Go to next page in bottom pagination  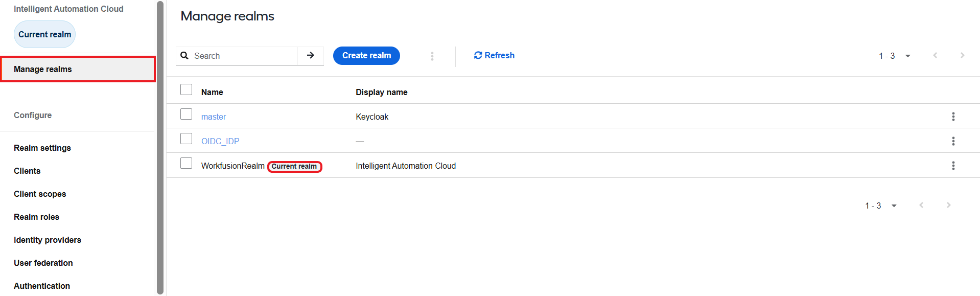tap(948, 205)
